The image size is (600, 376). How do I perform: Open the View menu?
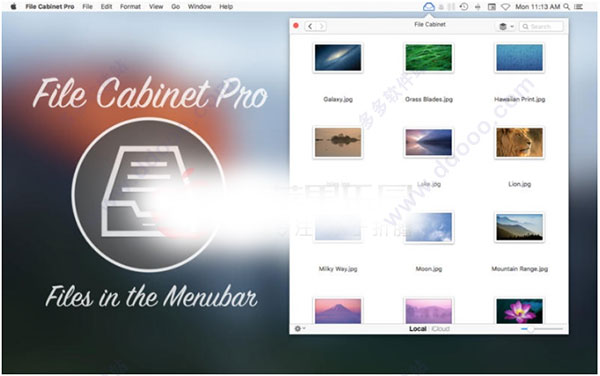point(156,7)
